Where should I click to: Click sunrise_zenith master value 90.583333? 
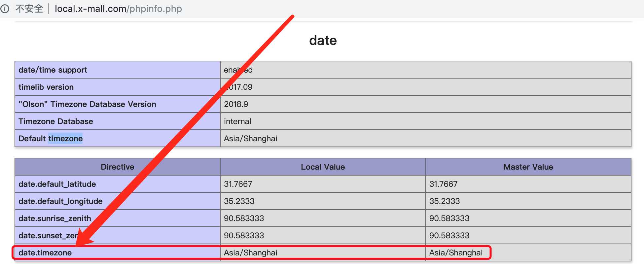click(449, 218)
